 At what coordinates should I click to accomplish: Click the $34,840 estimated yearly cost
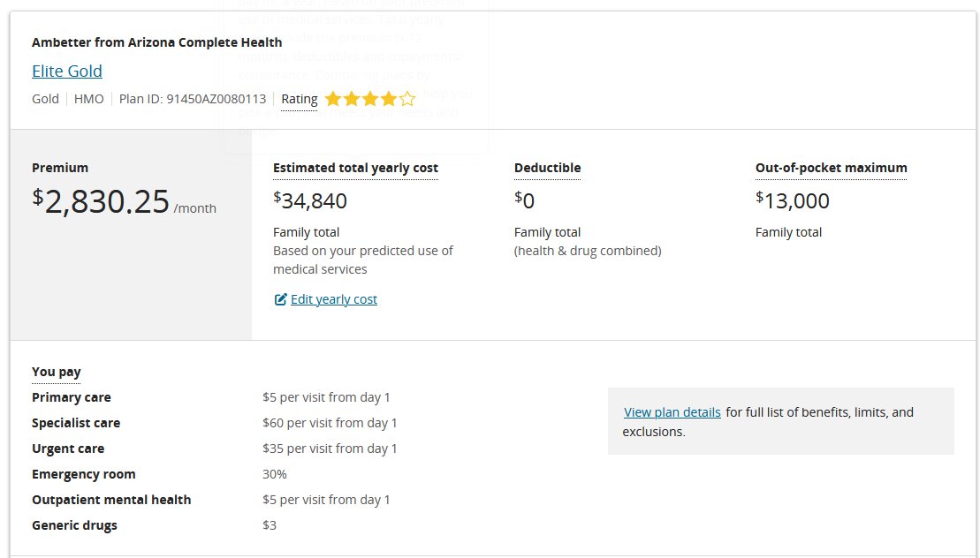click(310, 201)
